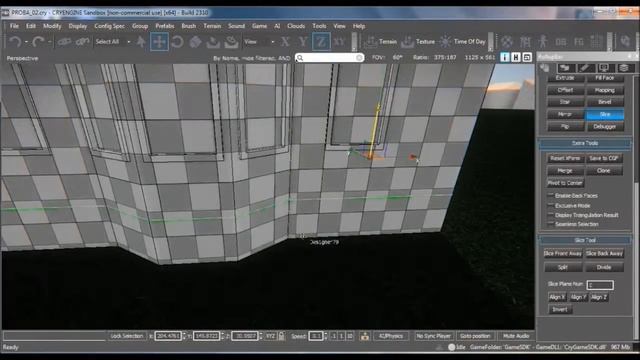Enable the Exclusive Mode checkbox
Image resolution: width=640 pixels, height=360 pixels.
pyautogui.click(x=551, y=205)
